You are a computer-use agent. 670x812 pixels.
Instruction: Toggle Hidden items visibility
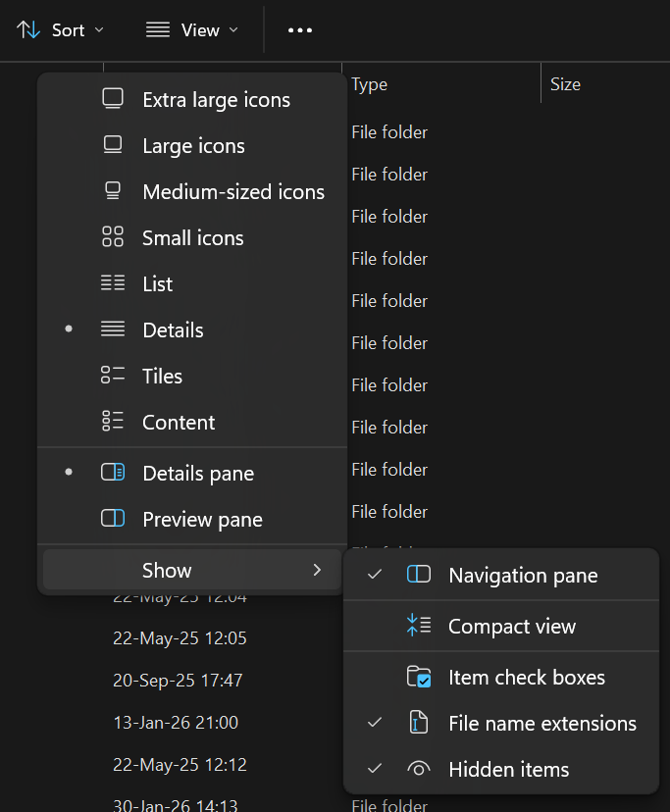pyautogui.click(x=508, y=770)
